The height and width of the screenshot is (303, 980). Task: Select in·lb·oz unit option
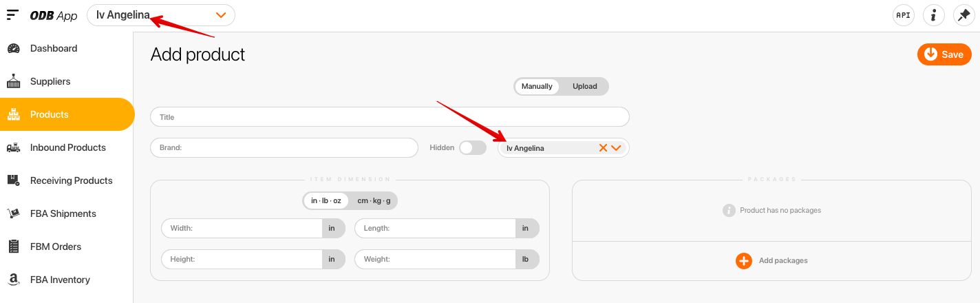326,200
